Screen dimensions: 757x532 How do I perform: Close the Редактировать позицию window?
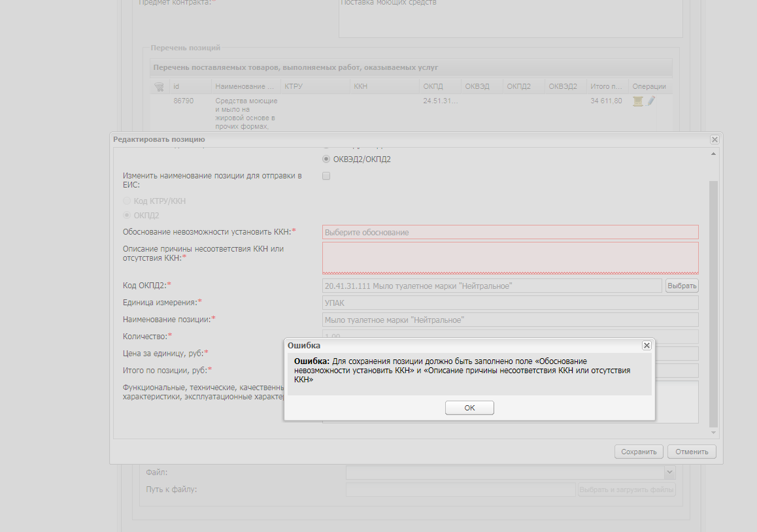[x=715, y=139]
